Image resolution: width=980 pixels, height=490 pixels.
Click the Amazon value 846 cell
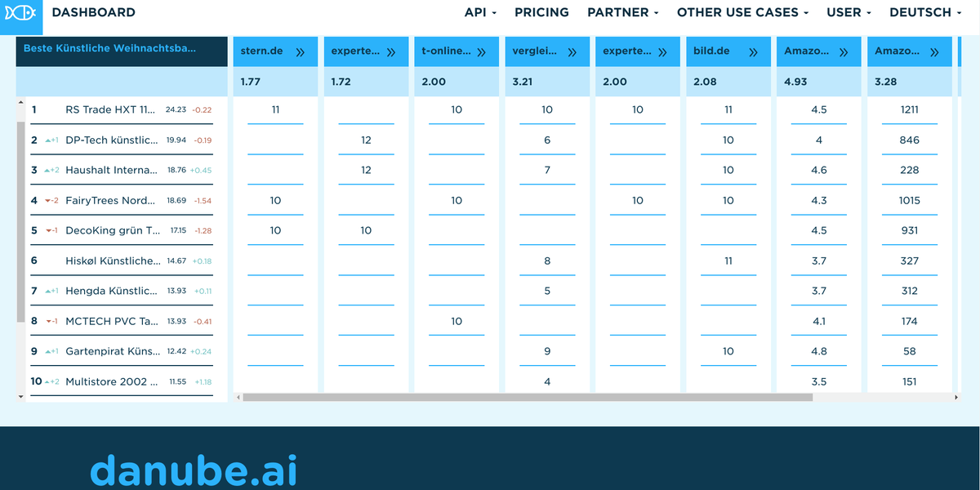click(x=910, y=140)
